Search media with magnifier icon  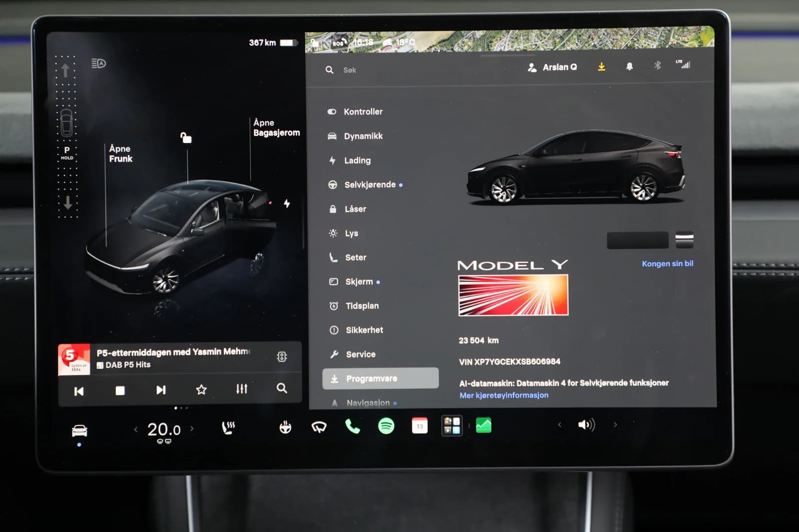pos(282,388)
